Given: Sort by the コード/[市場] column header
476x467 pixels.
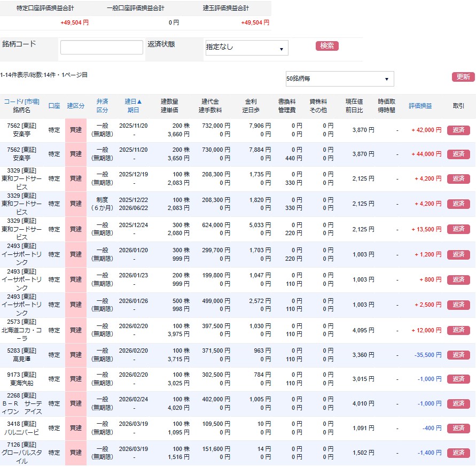Looking at the screenshot, I should 21,102.
